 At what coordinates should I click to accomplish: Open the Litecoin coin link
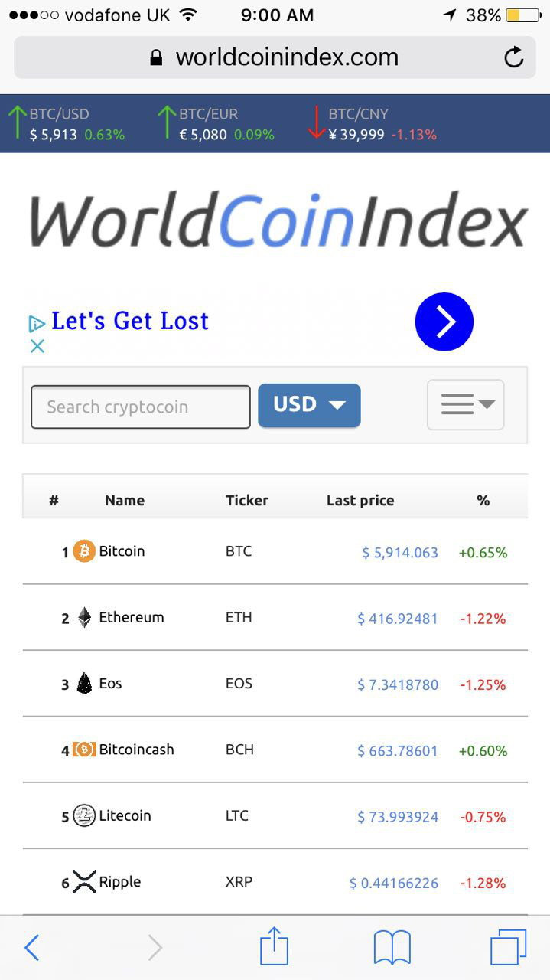pyautogui.click(x=125, y=815)
